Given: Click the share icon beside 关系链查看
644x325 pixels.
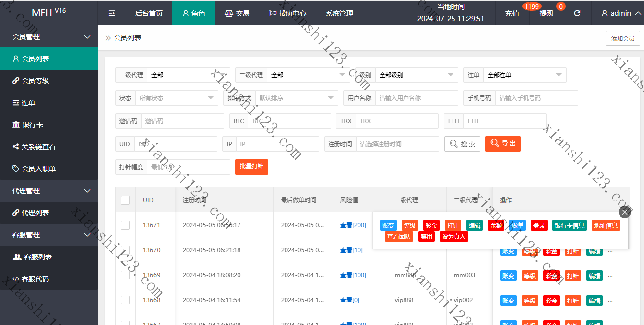Looking at the screenshot, I should (x=16, y=147).
